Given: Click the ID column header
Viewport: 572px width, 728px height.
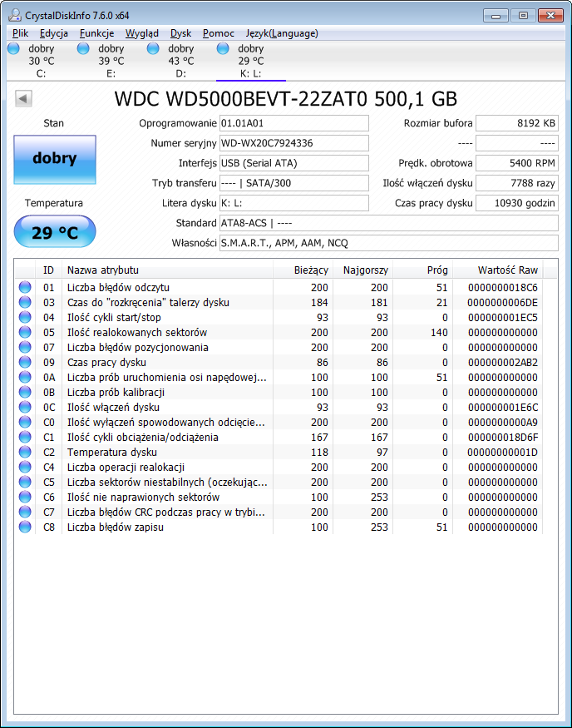Looking at the screenshot, I should click(48, 270).
